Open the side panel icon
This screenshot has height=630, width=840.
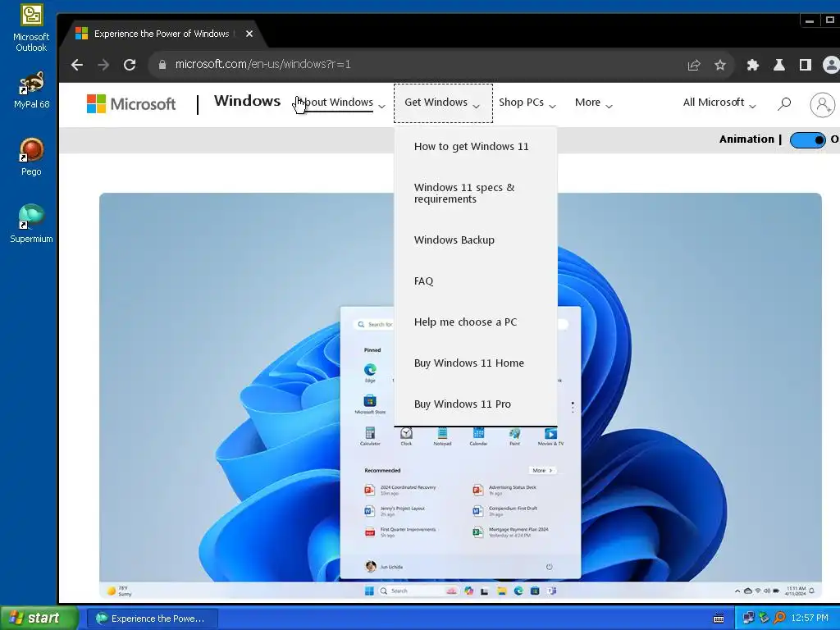pyautogui.click(x=806, y=65)
